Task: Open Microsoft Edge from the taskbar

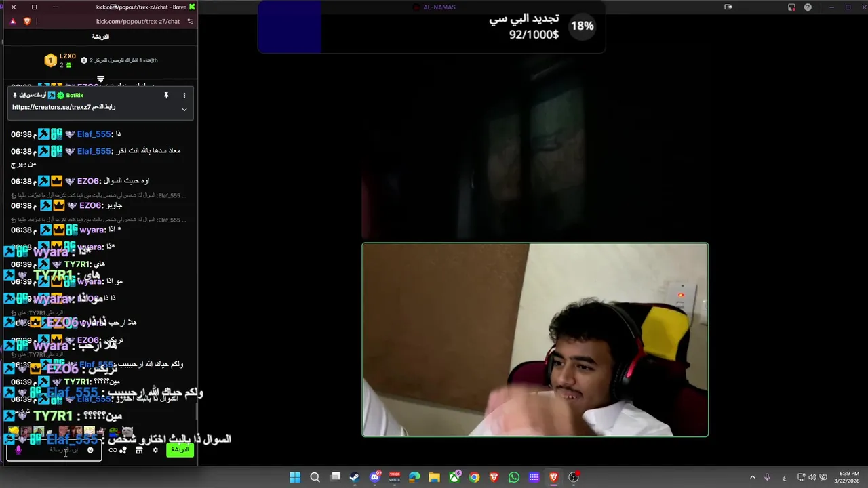Action: (414, 477)
